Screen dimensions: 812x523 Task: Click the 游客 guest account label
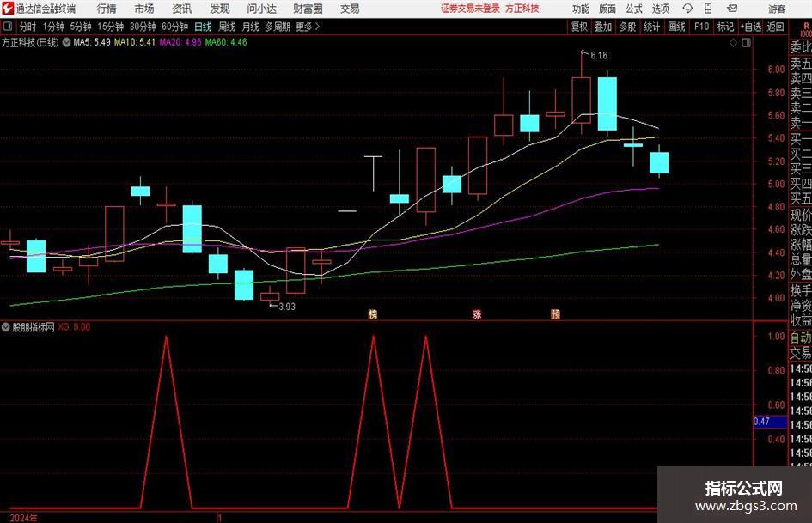(x=776, y=9)
